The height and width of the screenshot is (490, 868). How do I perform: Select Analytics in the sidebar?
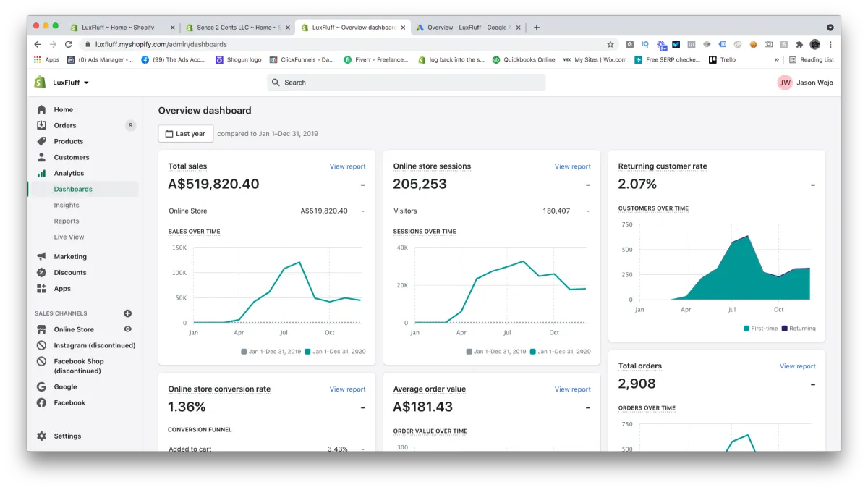click(69, 173)
